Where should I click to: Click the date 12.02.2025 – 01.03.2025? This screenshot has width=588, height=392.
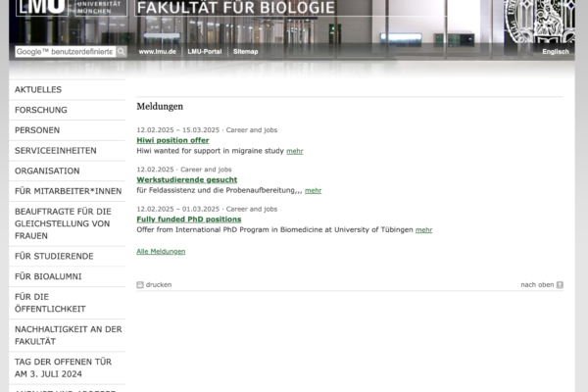click(x=177, y=209)
